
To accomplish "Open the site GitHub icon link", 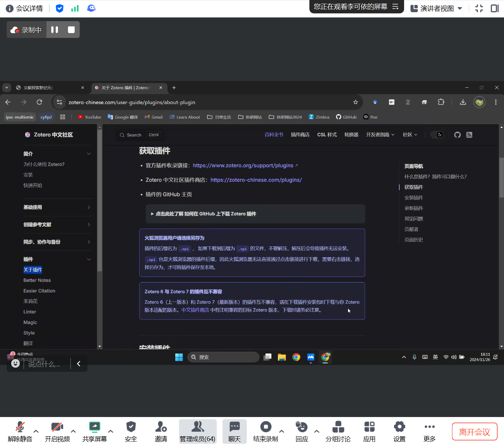I will click(458, 135).
